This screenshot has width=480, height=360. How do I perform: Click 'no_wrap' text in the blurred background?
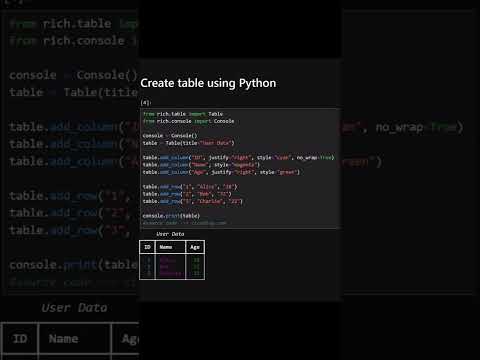(x=400, y=128)
